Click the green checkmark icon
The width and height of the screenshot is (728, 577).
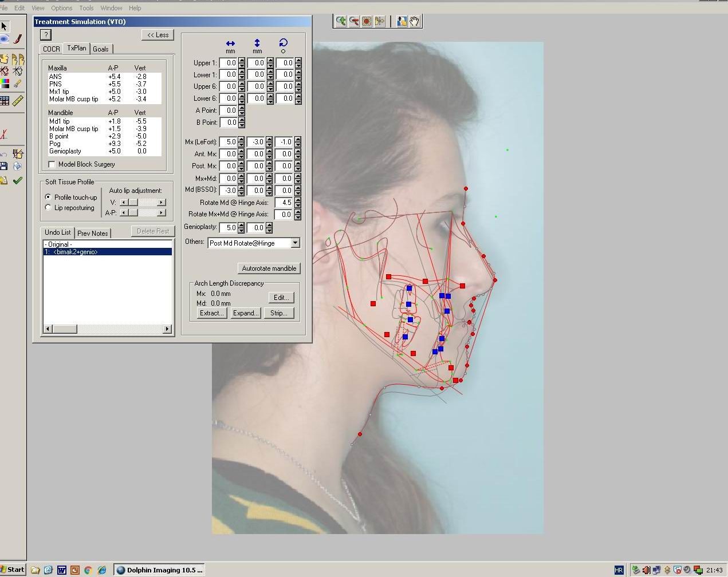17,180
